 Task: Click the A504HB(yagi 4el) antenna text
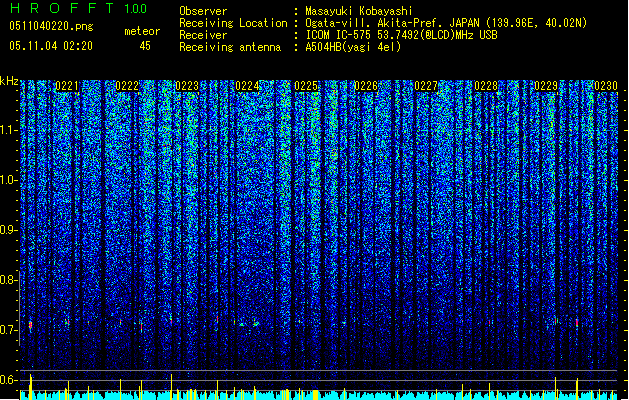click(353, 47)
